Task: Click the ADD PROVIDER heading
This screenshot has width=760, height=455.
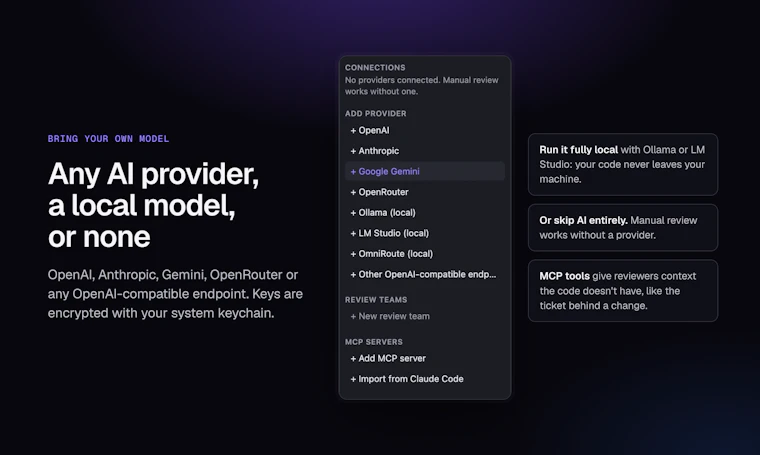Action: coord(376,113)
